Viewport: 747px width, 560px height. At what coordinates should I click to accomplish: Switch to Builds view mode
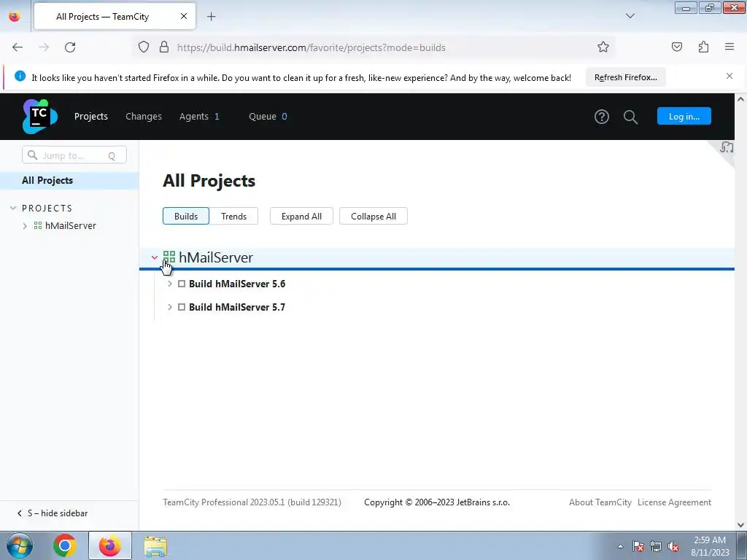pos(186,216)
